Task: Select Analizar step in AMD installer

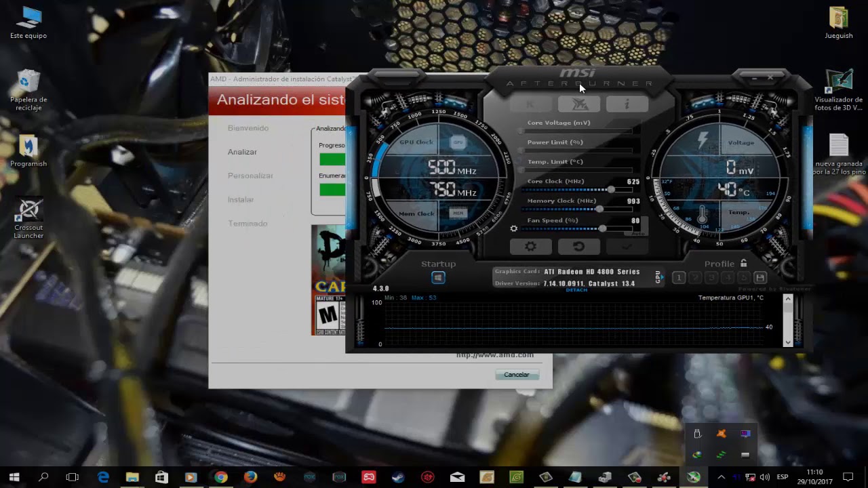Action: 242,152
